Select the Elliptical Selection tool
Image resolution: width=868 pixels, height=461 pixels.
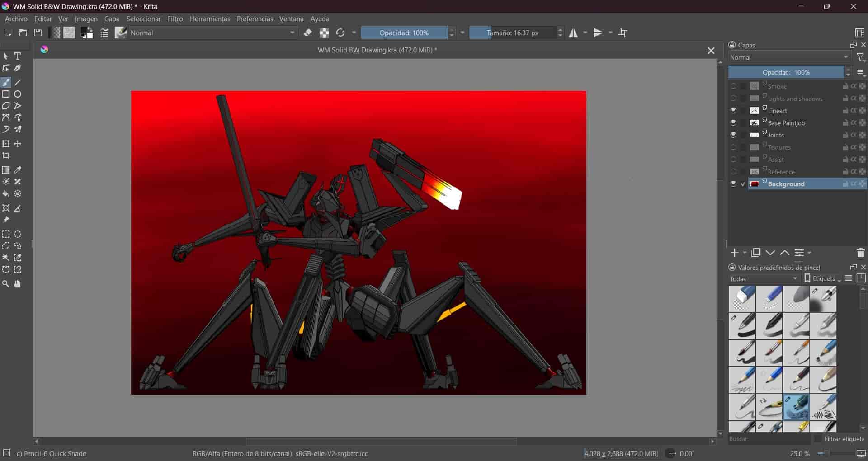click(x=18, y=235)
